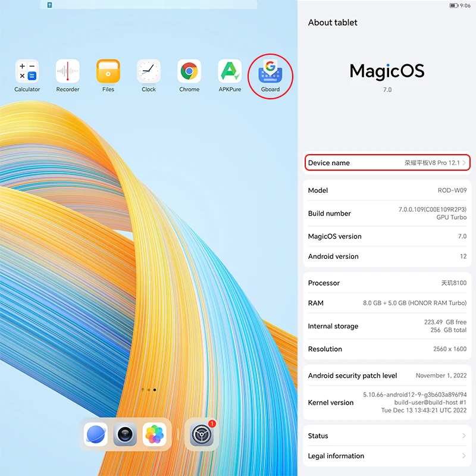476x476 pixels.
Task: Tap the Processor row
Action: (387, 283)
